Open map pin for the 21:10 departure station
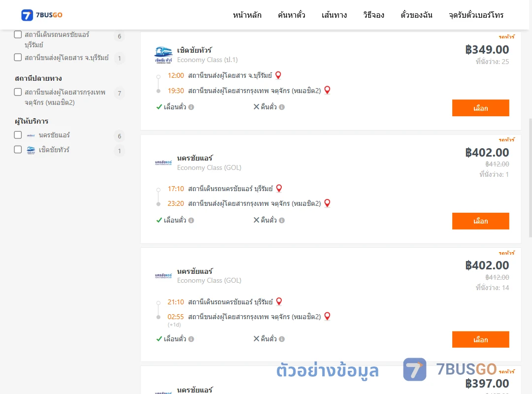Viewport: 532px width, 394px height. [x=279, y=301]
